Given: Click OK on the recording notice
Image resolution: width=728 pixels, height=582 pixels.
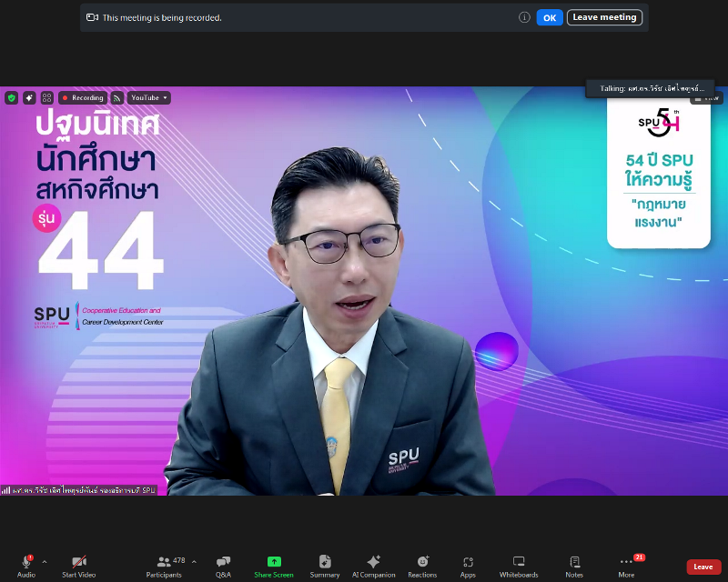Looking at the screenshot, I should (x=550, y=17).
